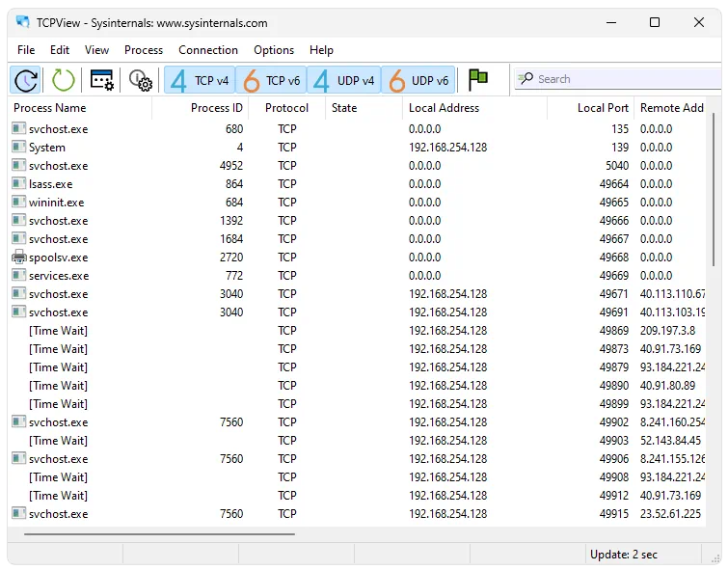728x570 pixels.
Task: Click the wininit.exe process icon
Action: [x=18, y=202]
